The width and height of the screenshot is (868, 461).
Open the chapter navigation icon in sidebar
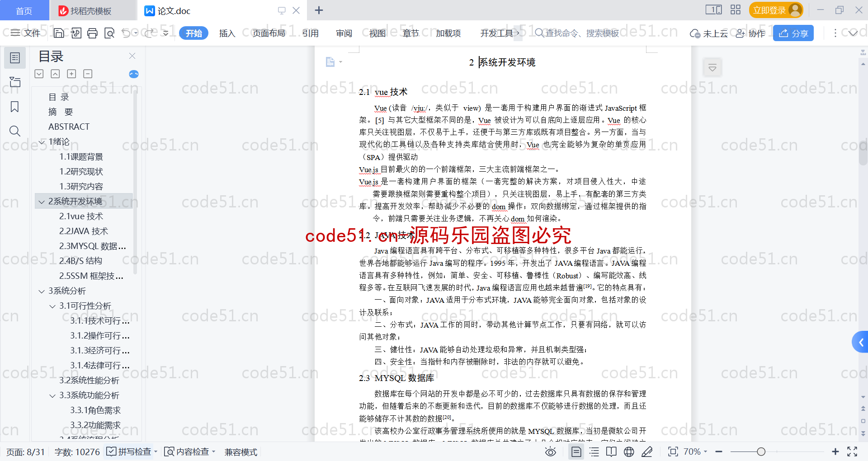[15, 82]
